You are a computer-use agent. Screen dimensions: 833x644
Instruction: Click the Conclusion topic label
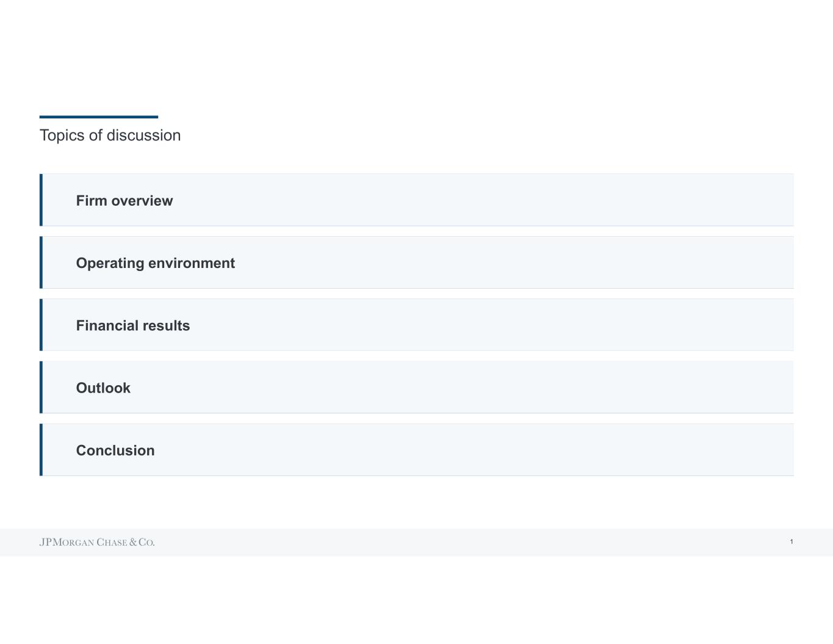click(115, 450)
